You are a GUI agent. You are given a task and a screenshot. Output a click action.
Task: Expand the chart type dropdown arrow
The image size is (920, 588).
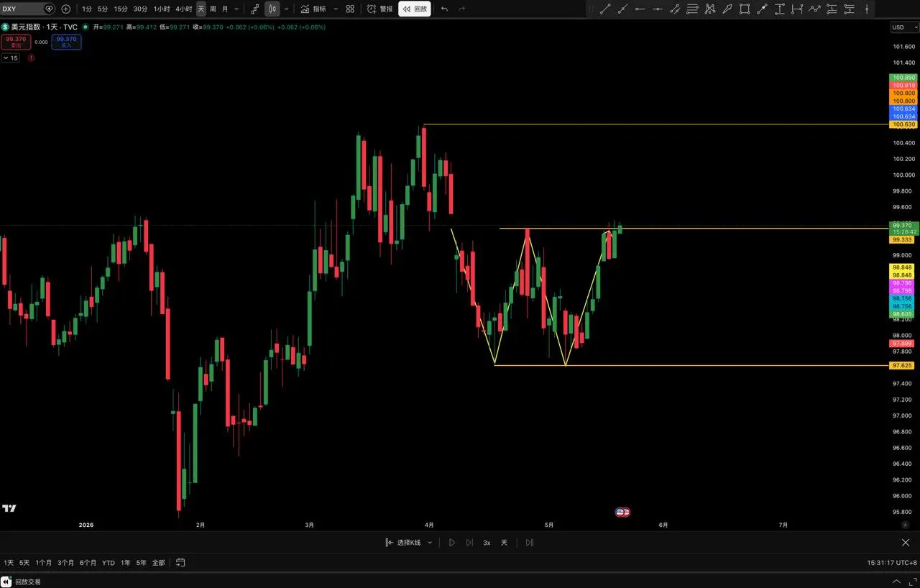point(287,9)
